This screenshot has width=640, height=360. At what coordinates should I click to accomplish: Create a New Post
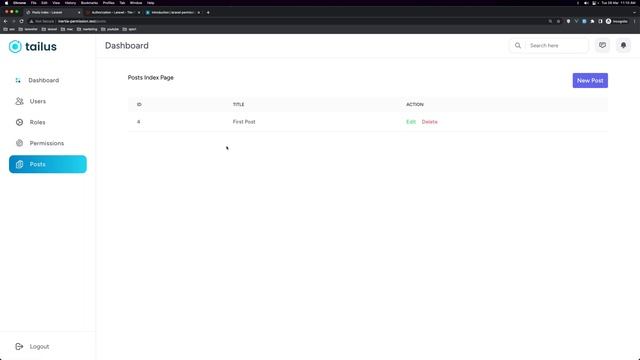click(590, 80)
